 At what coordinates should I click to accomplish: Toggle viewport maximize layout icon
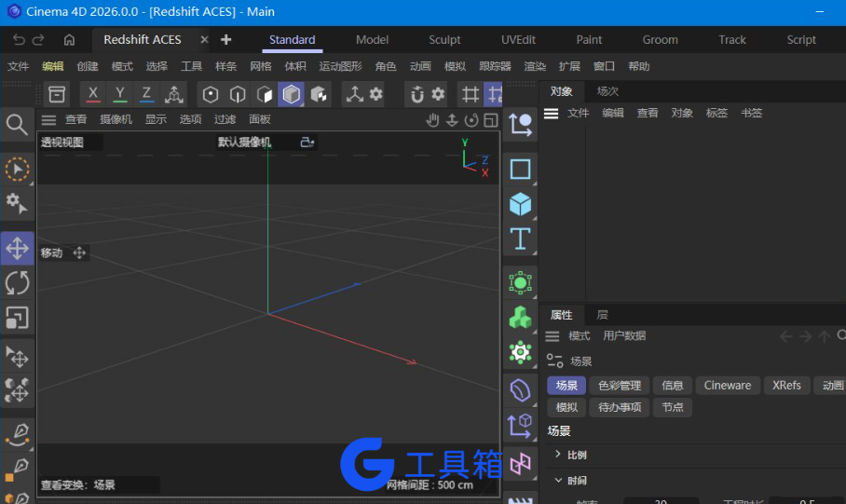490,120
